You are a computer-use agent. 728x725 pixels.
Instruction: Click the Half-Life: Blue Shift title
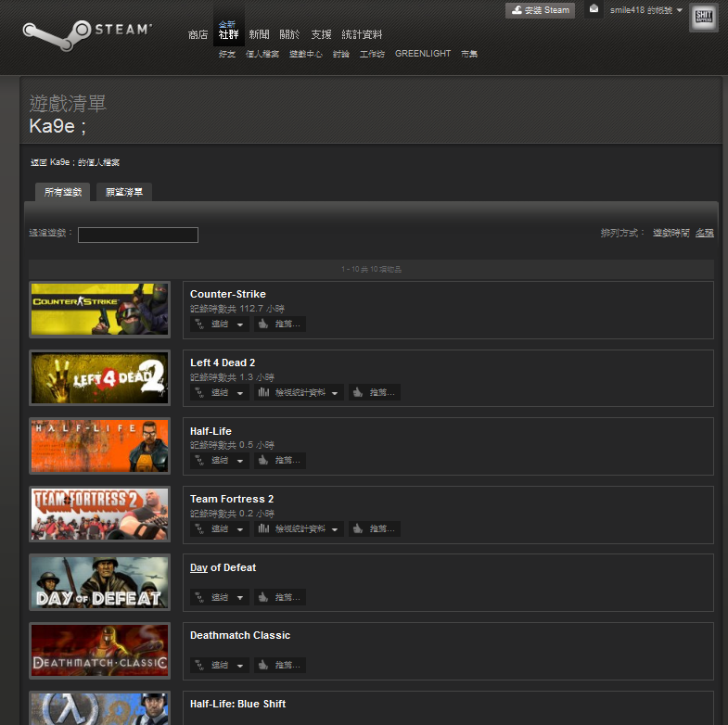click(x=237, y=704)
